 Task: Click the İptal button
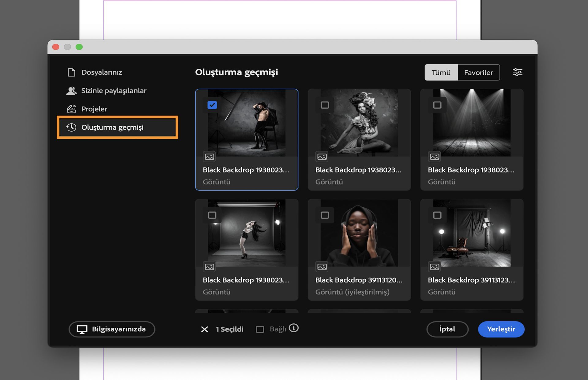tap(447, 329)
